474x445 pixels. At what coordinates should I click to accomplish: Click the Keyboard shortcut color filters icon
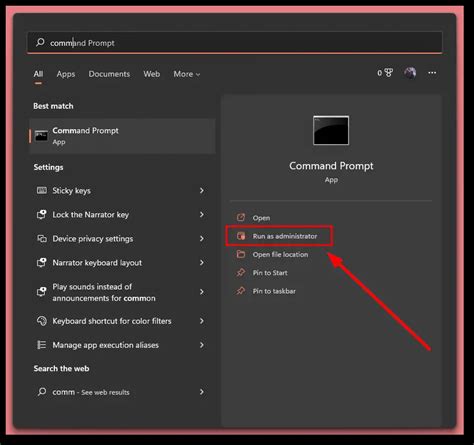point(42,321)
